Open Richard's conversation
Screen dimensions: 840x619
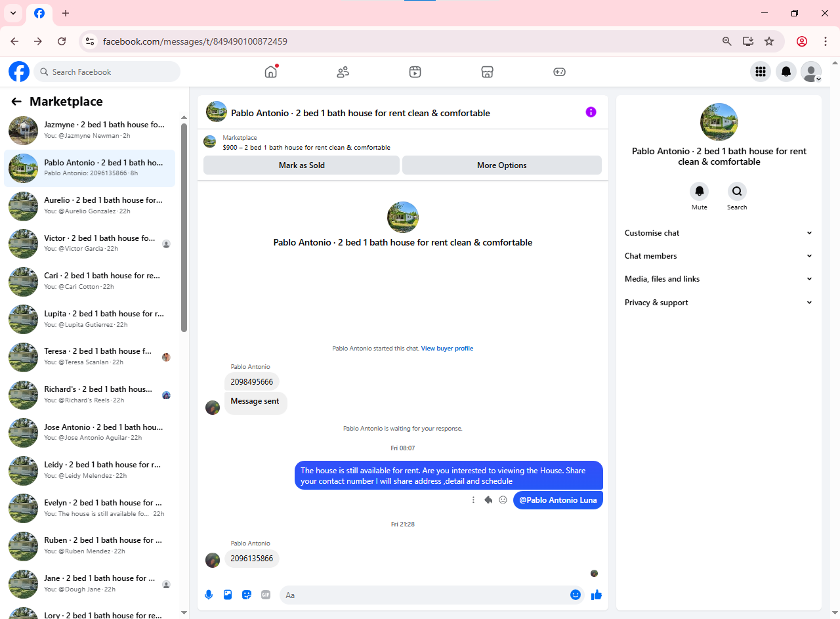(90, 395)
